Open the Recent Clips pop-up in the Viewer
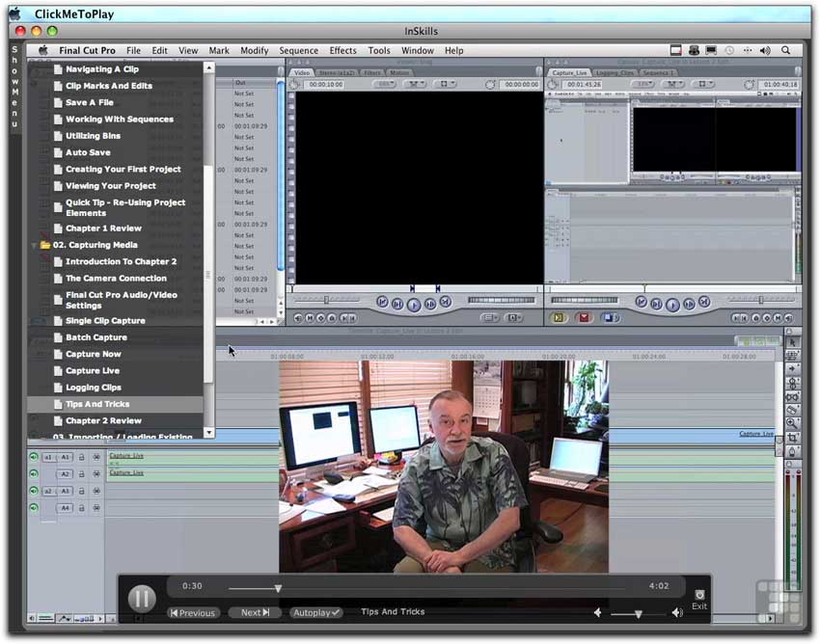 click(x=490, y=317)
